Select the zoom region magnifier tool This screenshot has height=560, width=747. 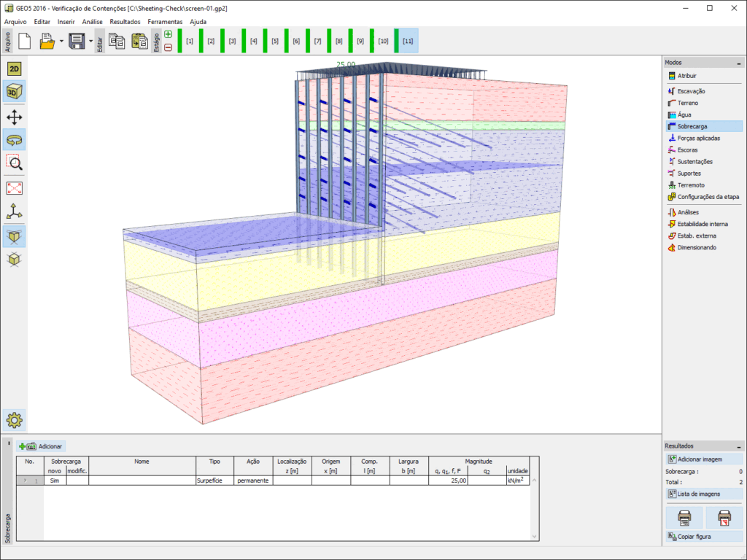(x=15, y=163)
